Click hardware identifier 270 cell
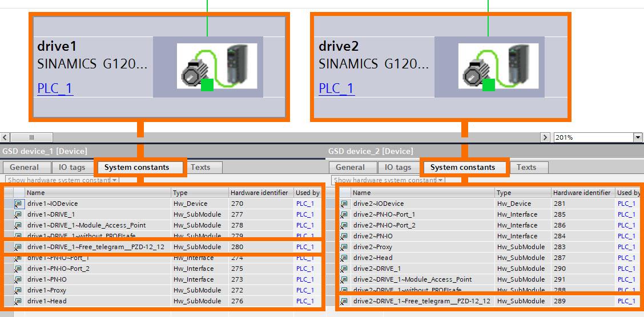 coord(261,204)
